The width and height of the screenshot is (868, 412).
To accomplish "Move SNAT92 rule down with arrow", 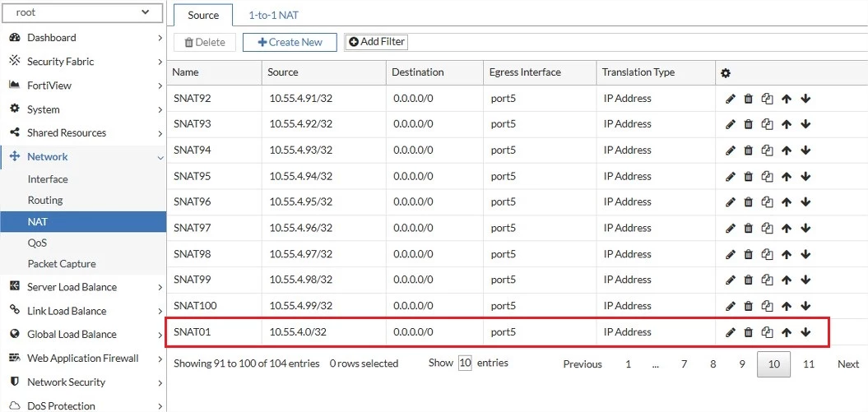I will [805, 99].
